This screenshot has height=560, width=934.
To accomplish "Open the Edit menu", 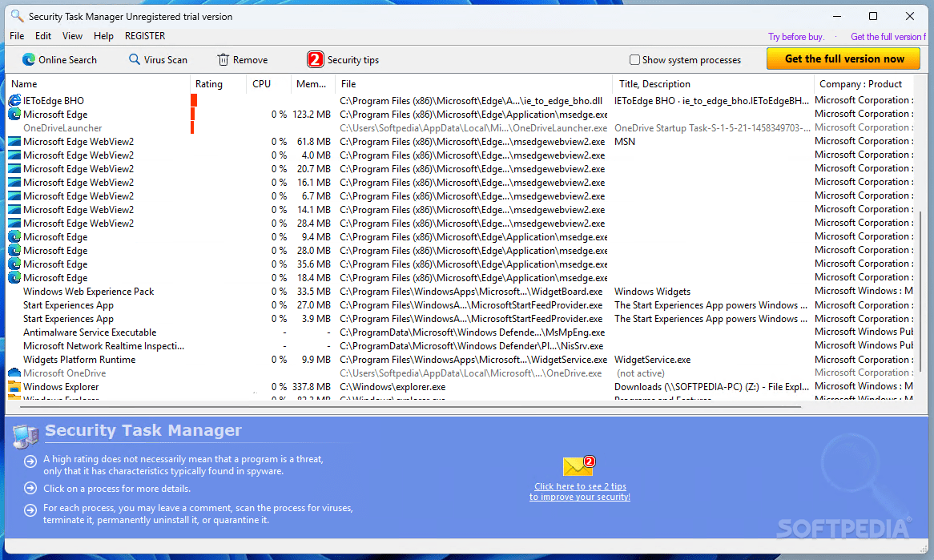I will coord(43,36).
